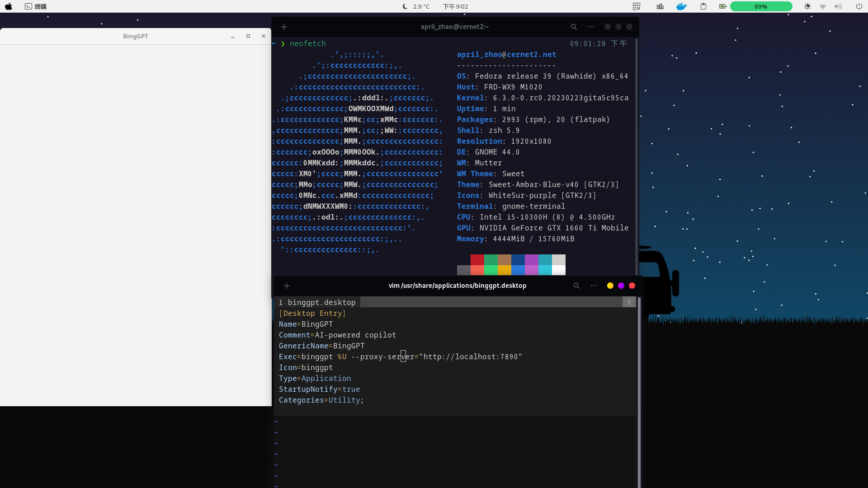The height and width of the screenshot is (488, 868).
Task: Open the extensions grid icon in top bar
Action: click(637, 6)
